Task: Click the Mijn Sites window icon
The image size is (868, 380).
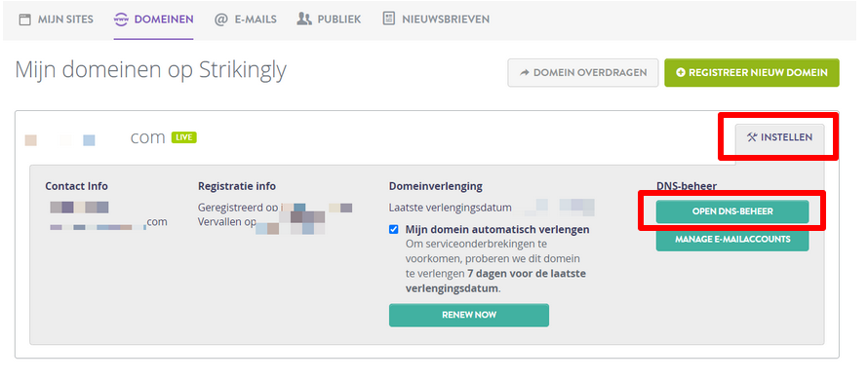Action: [24, 19]
